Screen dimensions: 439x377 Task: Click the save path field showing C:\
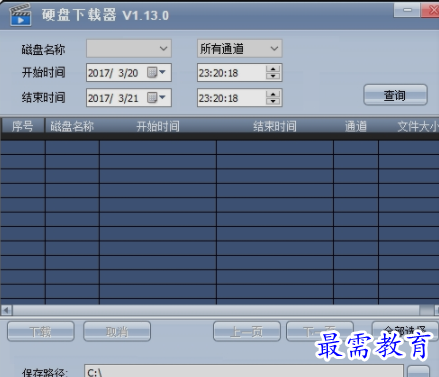coord(244,371)
